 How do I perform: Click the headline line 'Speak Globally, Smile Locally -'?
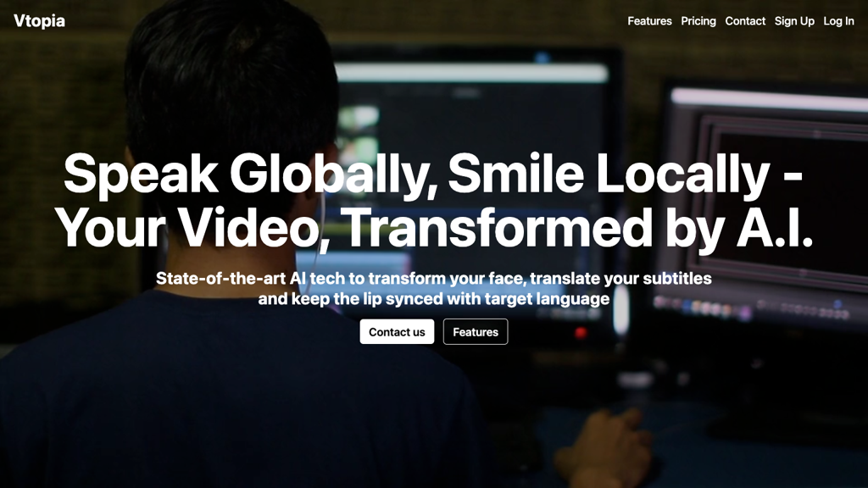click(433, 173)
